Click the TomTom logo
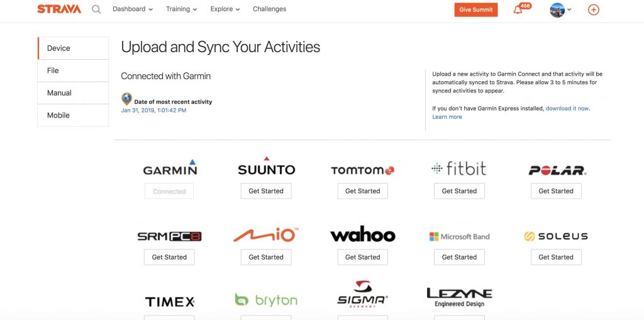Screen dimensions: 644x320 (x=363, y=170)
